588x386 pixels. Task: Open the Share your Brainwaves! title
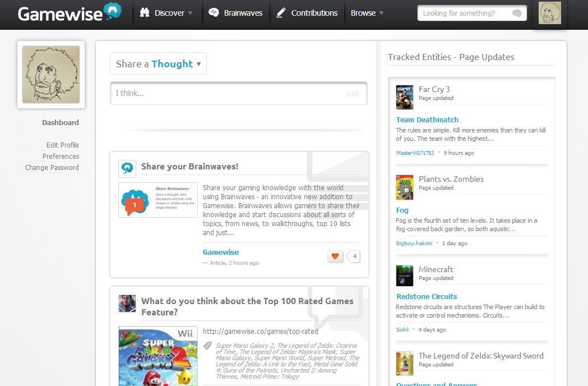[x=190, y=166]
